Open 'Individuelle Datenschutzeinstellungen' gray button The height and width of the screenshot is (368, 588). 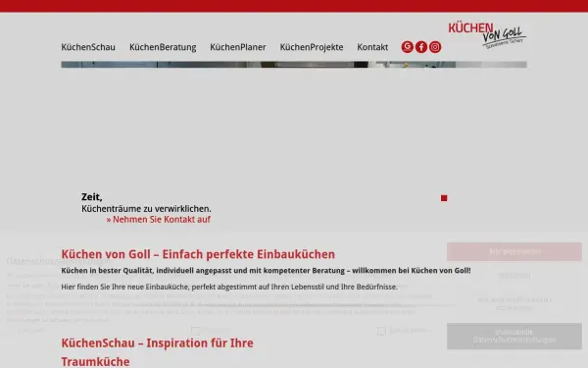pos(514,336)
